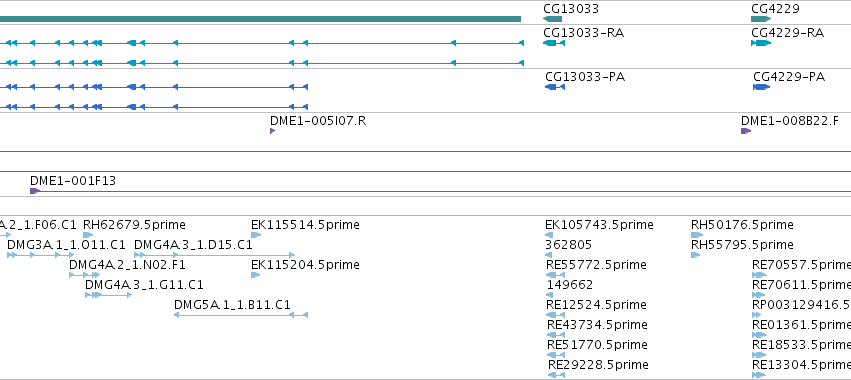The image size is (851, 380).
Task: Click the RH50176.5prime EST glyph
Action: [x=697, y=235]
